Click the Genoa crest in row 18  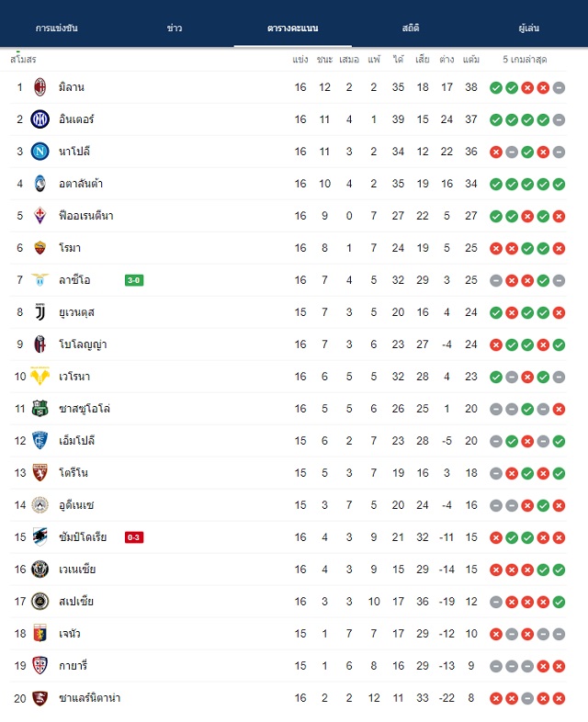[x=40, y=634]
